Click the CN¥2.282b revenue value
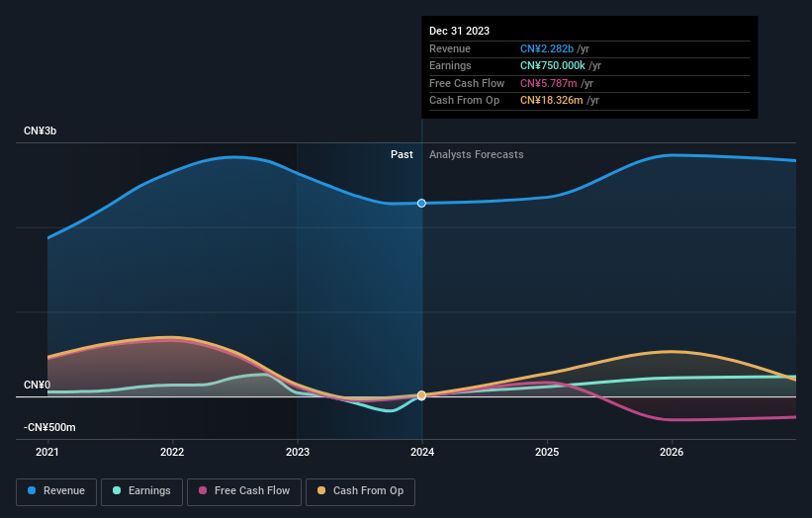 click(547, 48)
